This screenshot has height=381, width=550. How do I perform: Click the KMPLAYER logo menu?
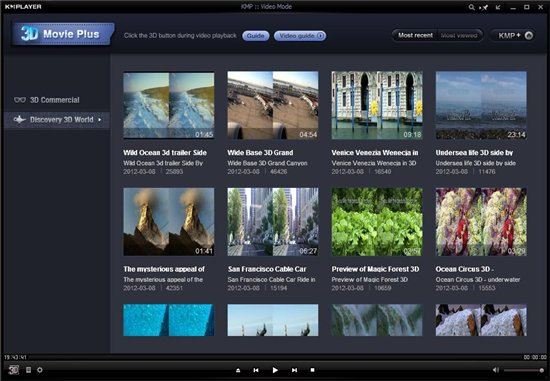23,7
